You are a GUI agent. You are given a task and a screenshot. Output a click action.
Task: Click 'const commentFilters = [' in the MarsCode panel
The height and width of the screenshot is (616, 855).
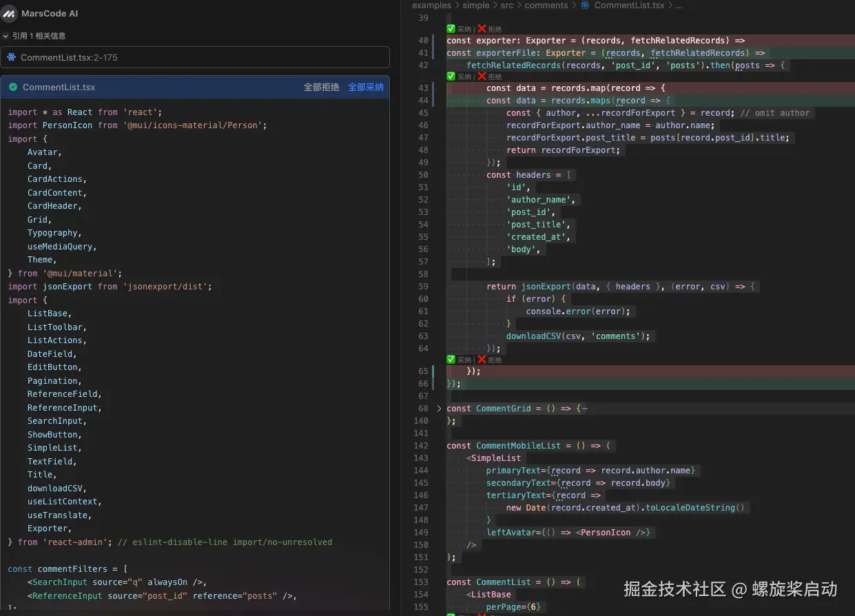[68, 569]
